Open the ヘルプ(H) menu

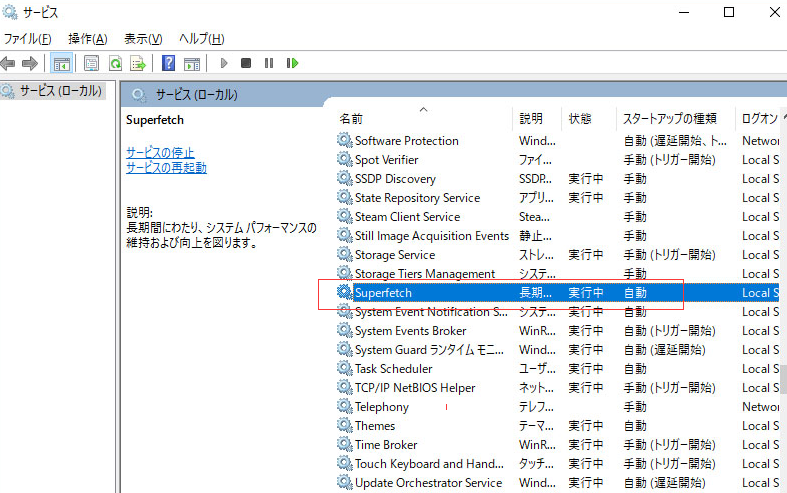202,39
